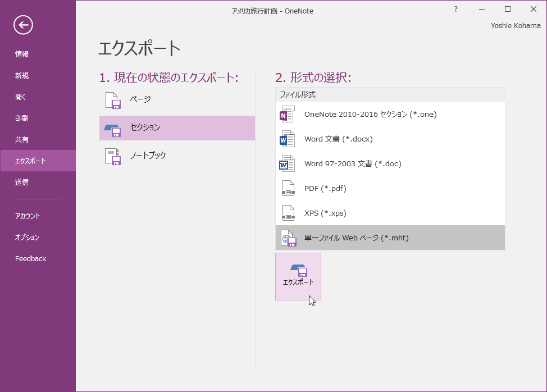
Task: Close the OneNote window
Action: point(534,9)
